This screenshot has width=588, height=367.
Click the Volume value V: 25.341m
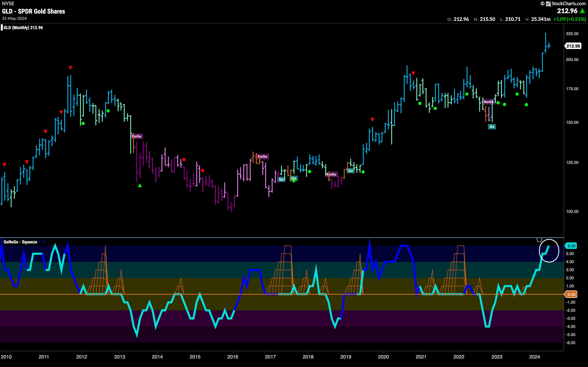(x=538, y=19)
